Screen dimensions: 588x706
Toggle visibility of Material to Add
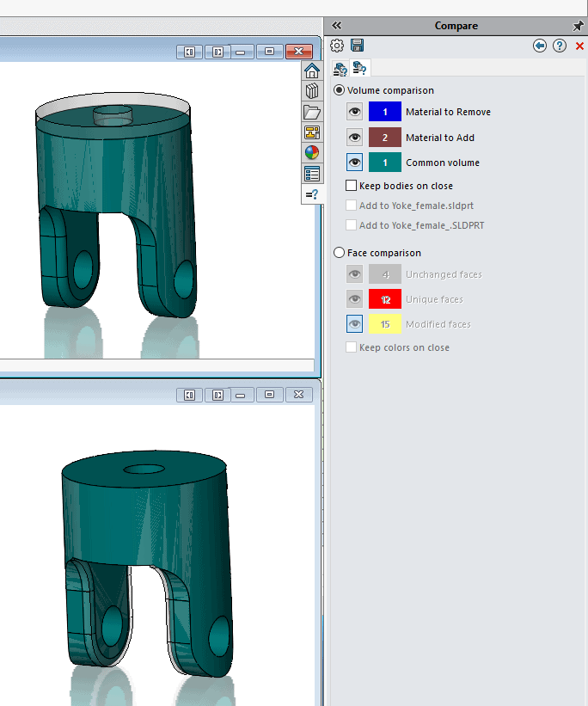coord(354,137)
